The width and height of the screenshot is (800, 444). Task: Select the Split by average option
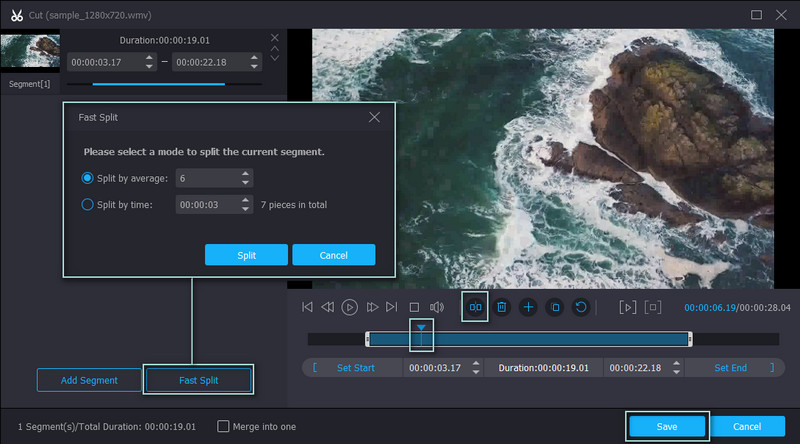tap(86, 178)
